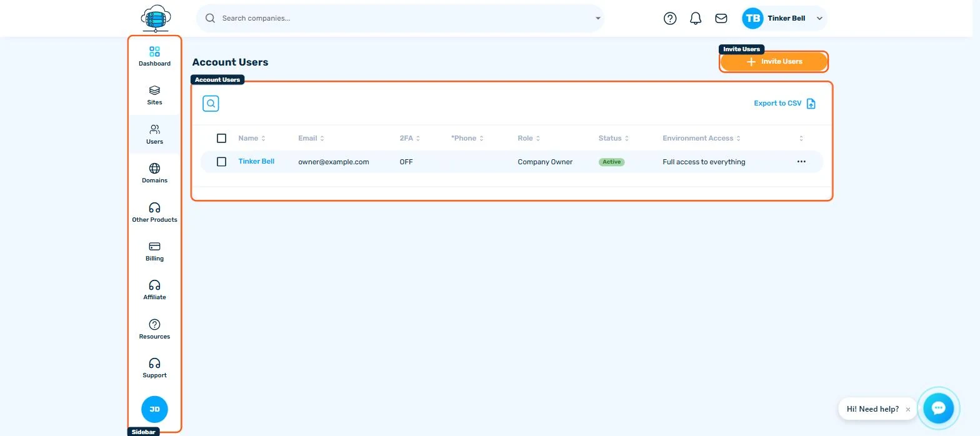Dismiss the 'Hi! Need help?' popup
The width and height of the screenshot is (980, 436).
point(908,410)
